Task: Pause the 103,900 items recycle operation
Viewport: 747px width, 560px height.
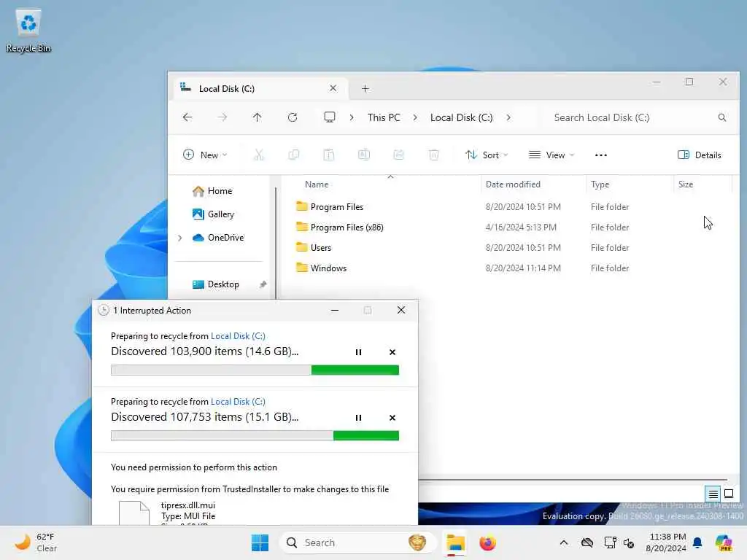Action: 358,352
